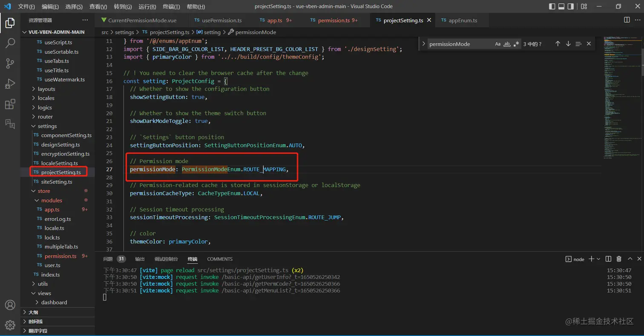Open the Search view in activity bar
Screen dimensions: 644x336
point(10,43)
